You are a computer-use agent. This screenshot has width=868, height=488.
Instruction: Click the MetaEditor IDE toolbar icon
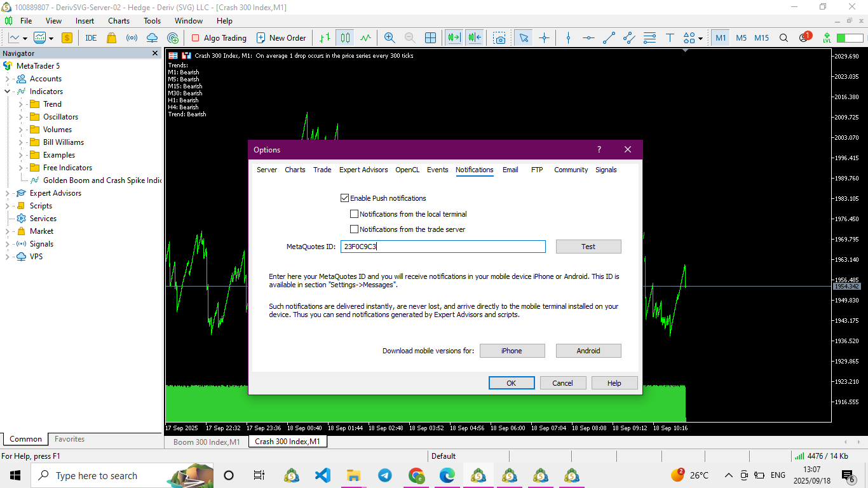click(x=91, y=38)
